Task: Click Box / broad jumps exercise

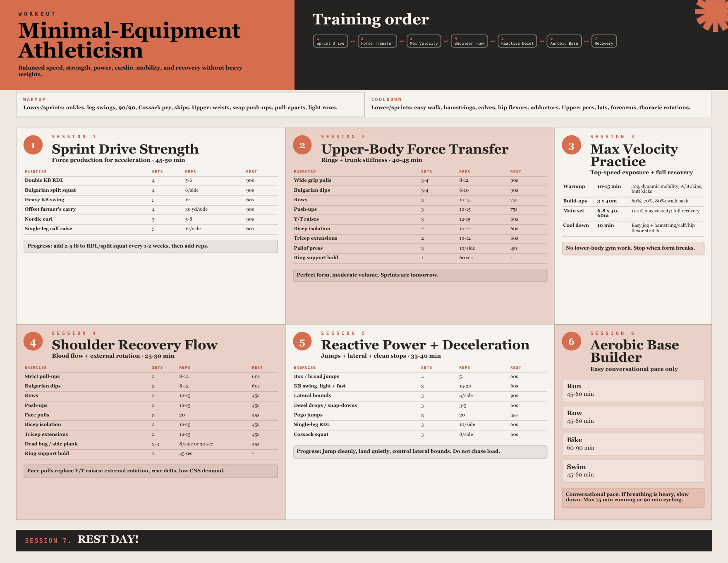Action: coord(316,376)
